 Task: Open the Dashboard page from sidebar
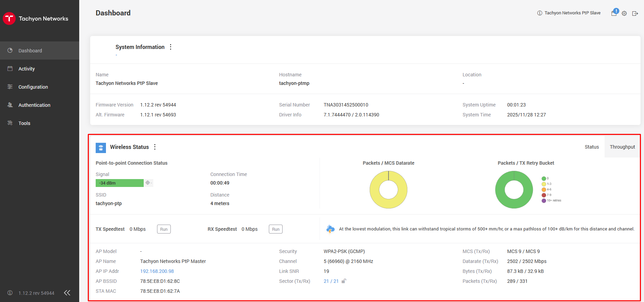tap(39, 51)
